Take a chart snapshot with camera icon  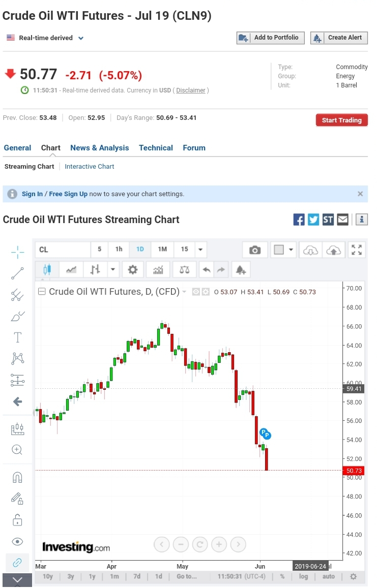pos(255,250)
